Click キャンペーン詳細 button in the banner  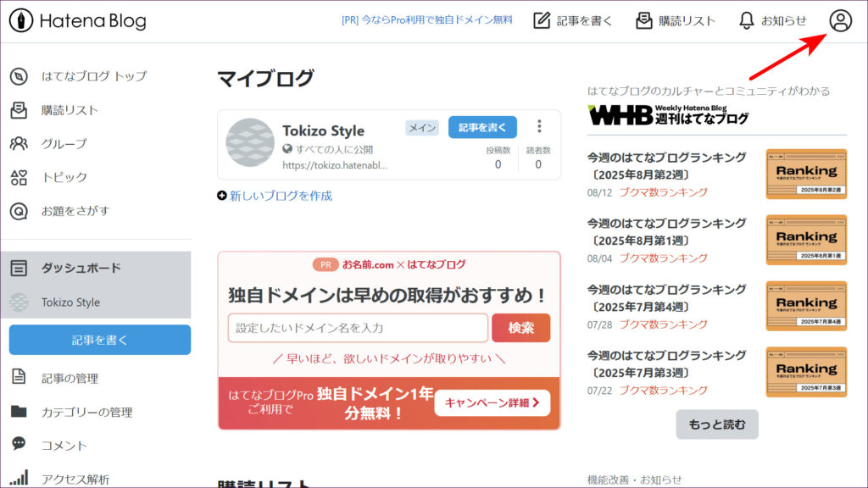click(492, 403)
